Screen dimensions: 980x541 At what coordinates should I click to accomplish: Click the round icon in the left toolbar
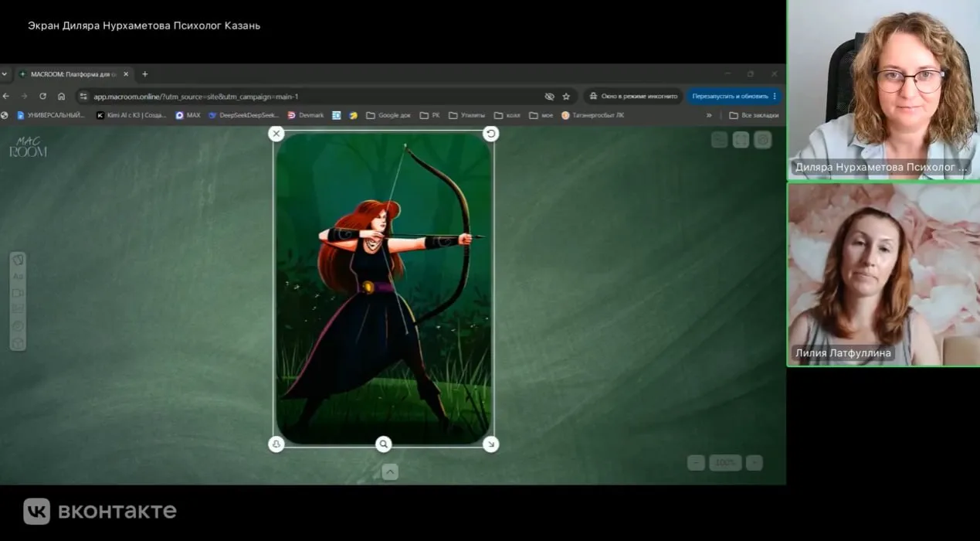18,326
